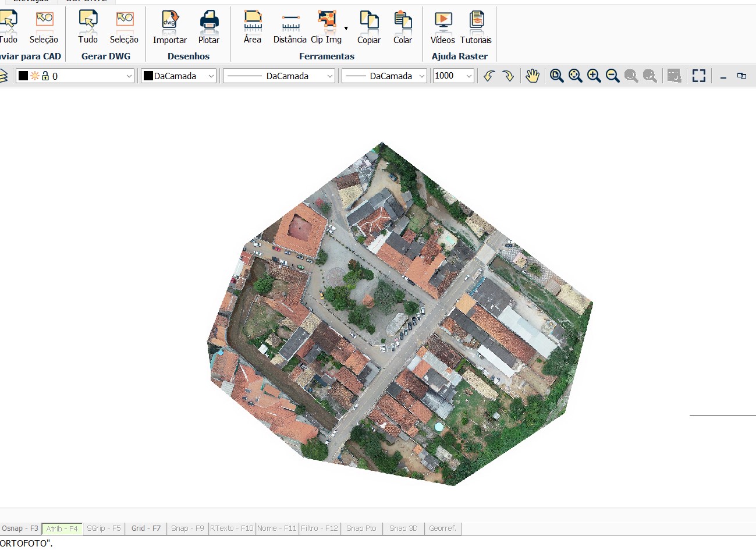756x550 pixels.
Task: Select the Zoom Window tool
Action: pos(556,76)
